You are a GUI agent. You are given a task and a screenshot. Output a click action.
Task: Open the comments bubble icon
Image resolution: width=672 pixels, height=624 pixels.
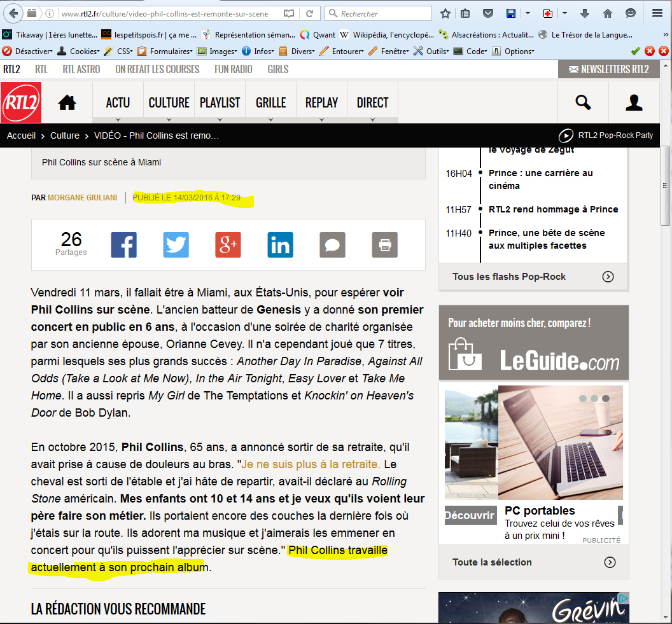point(333,245)
